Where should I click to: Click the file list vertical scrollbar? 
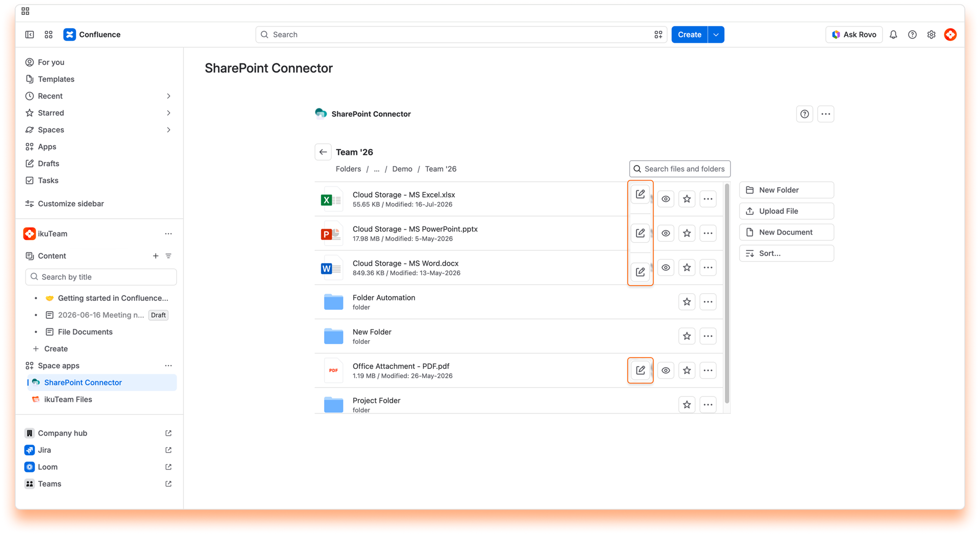pos(727,293)
